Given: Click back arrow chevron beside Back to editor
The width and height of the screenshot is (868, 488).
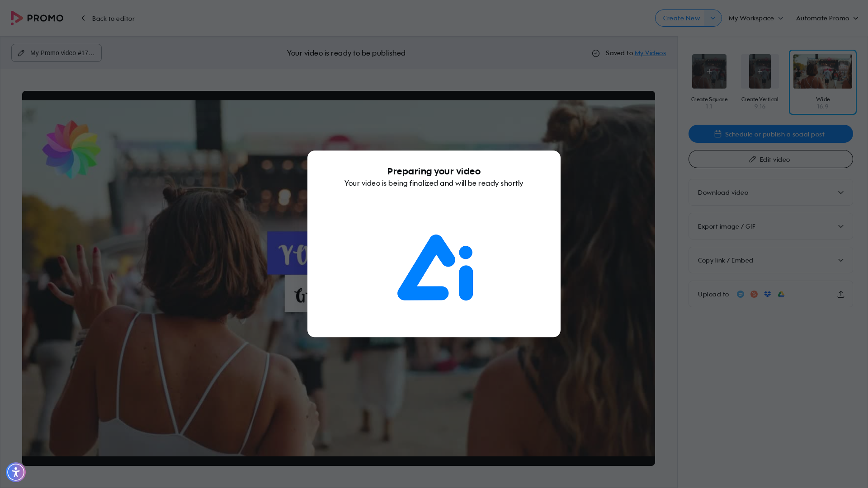Looking at the screenshot, I should pos(83,19).
